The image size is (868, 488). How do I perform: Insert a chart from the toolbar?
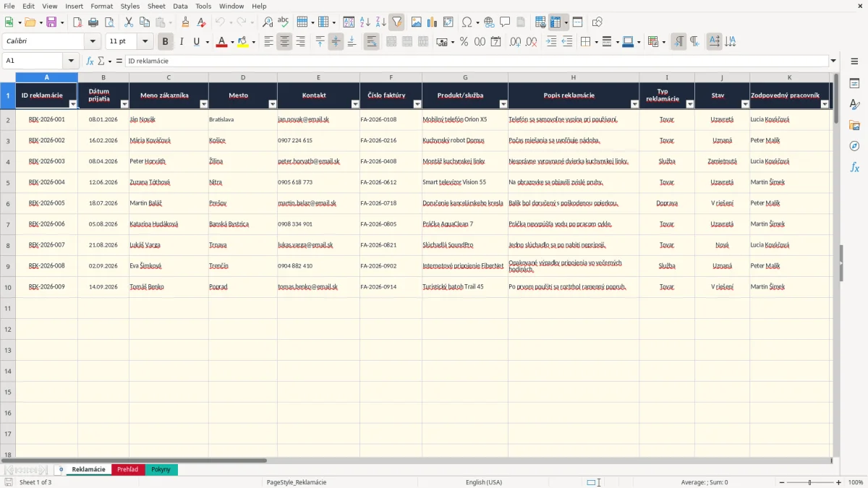432,22
